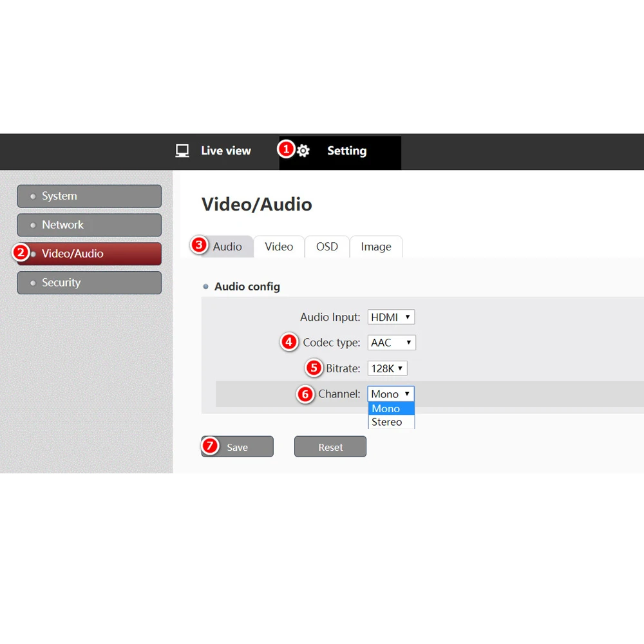Open the Audio Input HDMI dropdown

click(x=391, y=317)
